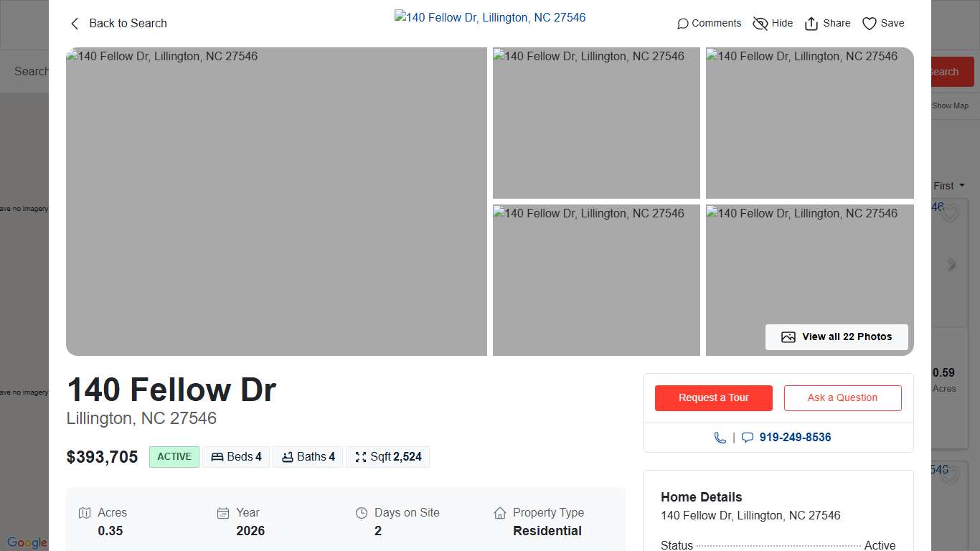Call the 919-249-8536 phone link

pyautogui.click(x=795, y=437)
